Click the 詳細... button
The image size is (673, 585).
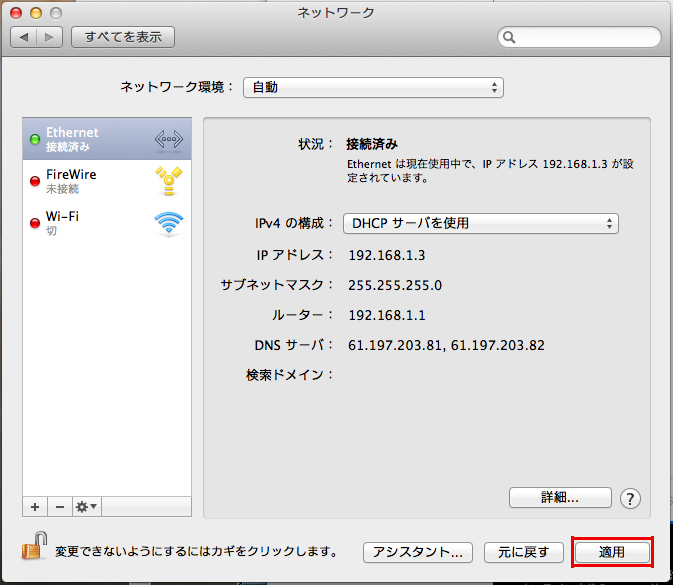560,497
